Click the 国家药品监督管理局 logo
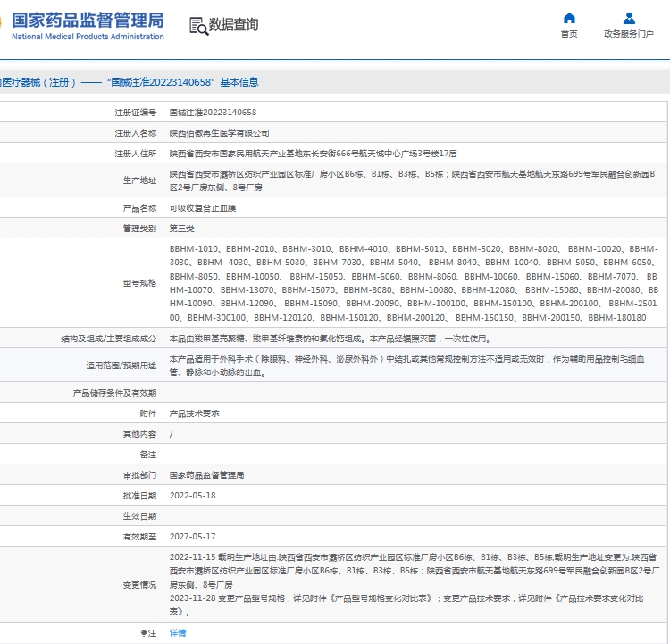Viewport: 670px width, 644px height. pos(88,20)
